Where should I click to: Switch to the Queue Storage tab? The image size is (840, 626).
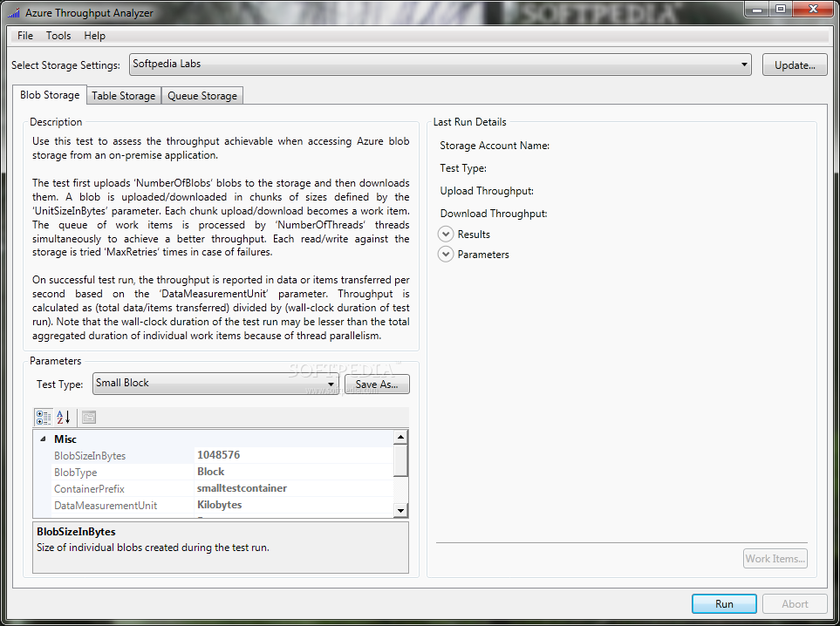(x=202, y=95)
